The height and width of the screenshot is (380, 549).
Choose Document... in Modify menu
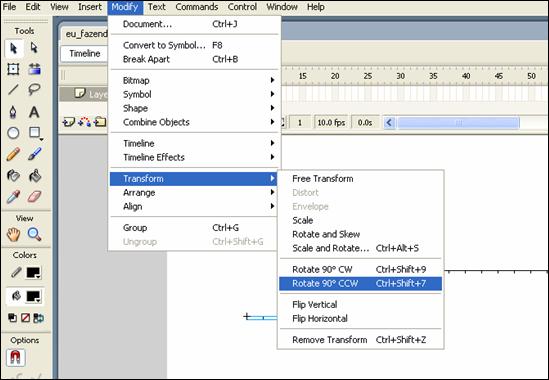tap(194, 24)
